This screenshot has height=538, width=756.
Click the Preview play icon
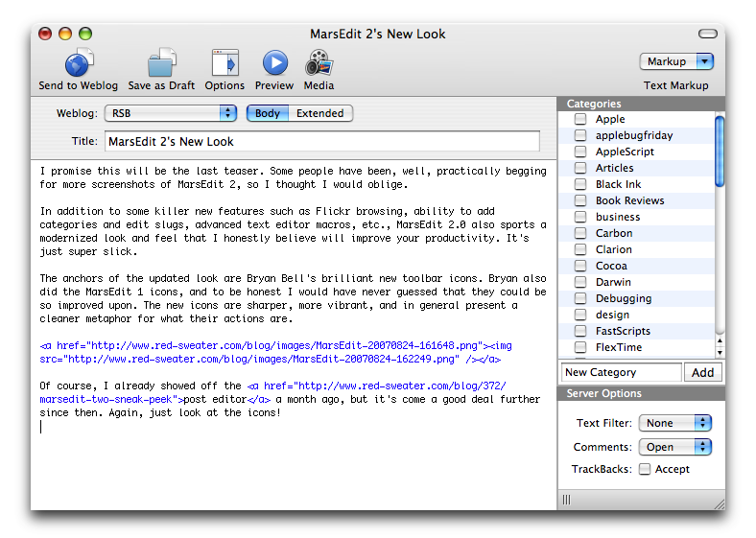click(x=274, y=63)
